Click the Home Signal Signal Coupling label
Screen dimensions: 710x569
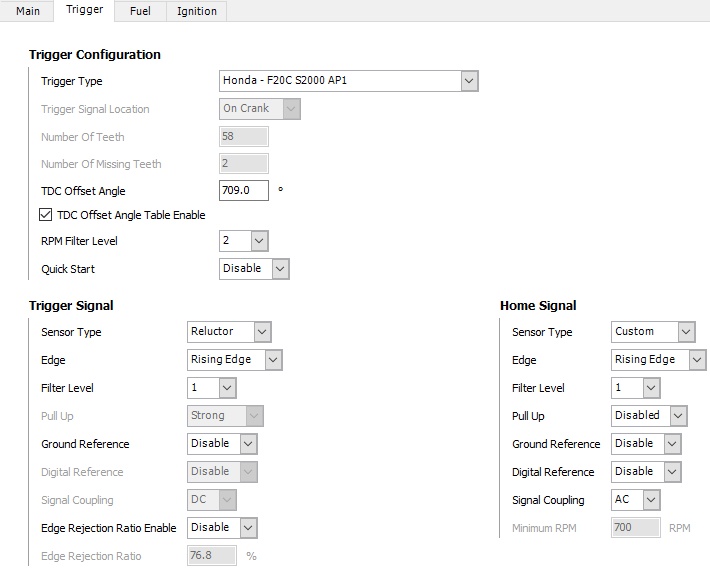point(548,500)
